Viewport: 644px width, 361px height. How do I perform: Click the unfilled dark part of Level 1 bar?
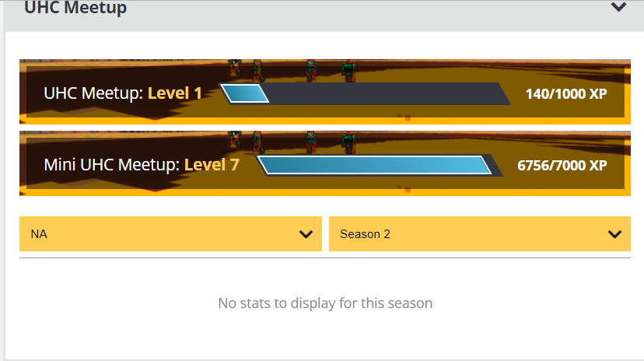tap(388, 93)
